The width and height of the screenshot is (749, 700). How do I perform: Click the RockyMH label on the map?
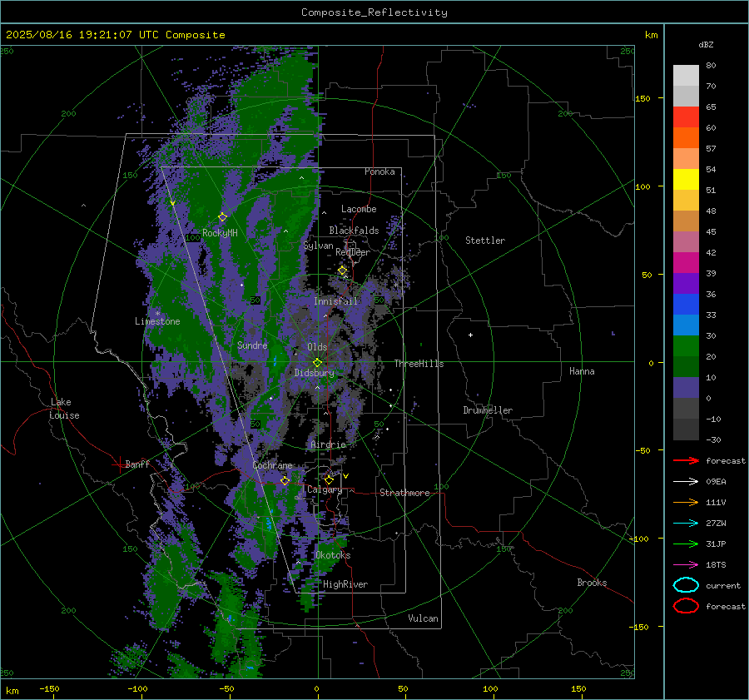click(x=220, y=233)
